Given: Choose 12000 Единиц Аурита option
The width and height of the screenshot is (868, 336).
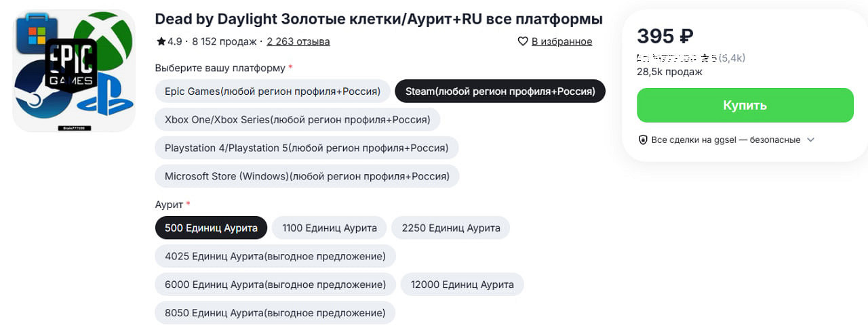Looking at the screenshot, I should pyautogui.click(x=462, y=285).
